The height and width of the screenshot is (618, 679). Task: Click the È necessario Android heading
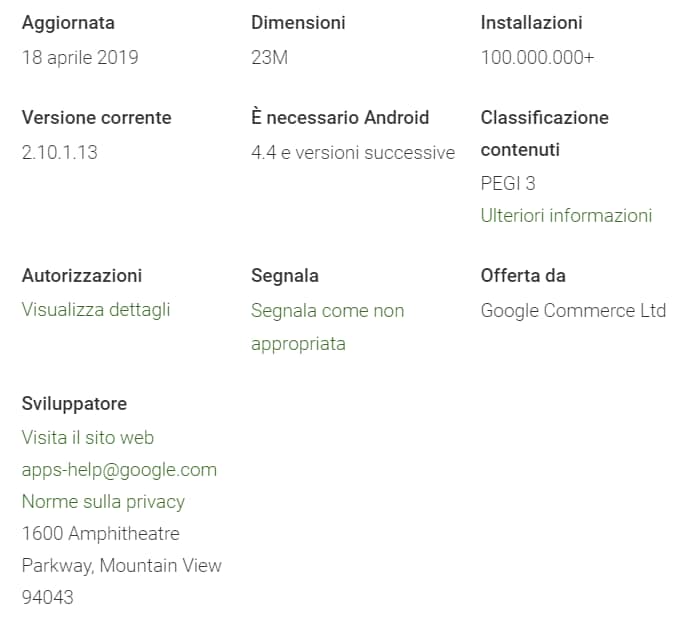[x=340, y=117]
